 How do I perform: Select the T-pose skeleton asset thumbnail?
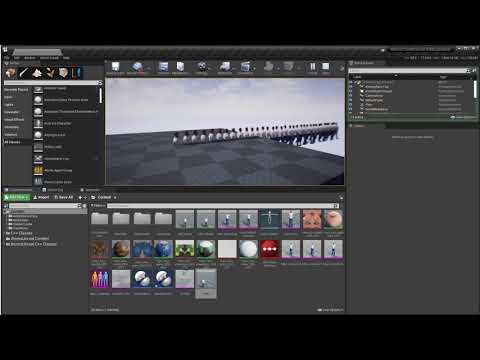click(269, 219)
